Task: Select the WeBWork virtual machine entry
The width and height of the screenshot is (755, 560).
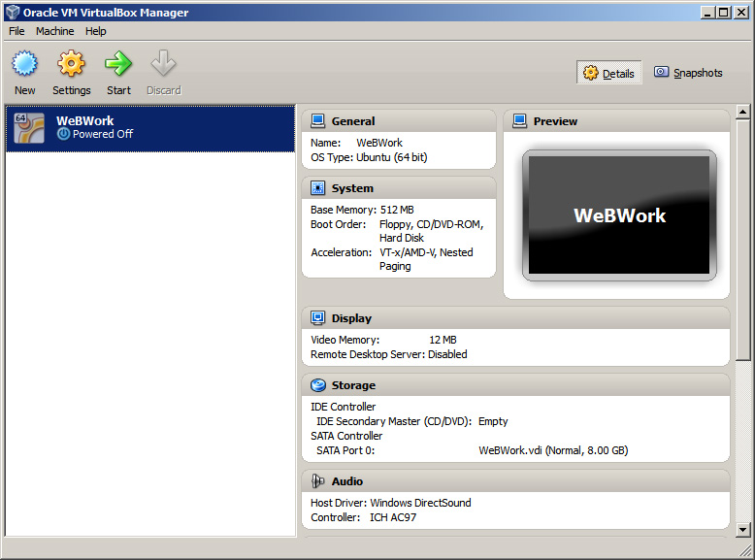Action: (150, 128)
